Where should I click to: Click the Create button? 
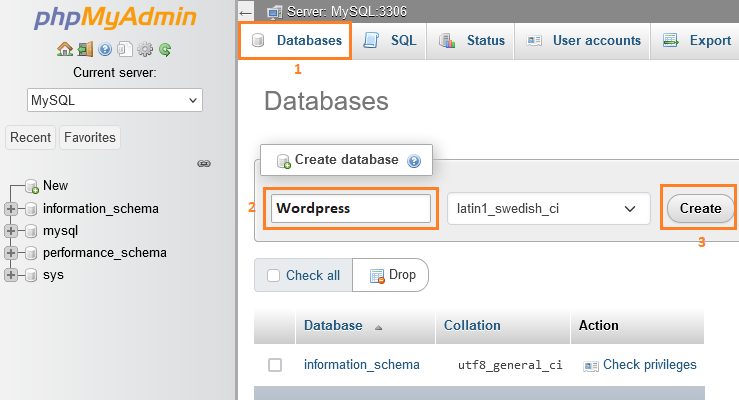click(700, 208)
